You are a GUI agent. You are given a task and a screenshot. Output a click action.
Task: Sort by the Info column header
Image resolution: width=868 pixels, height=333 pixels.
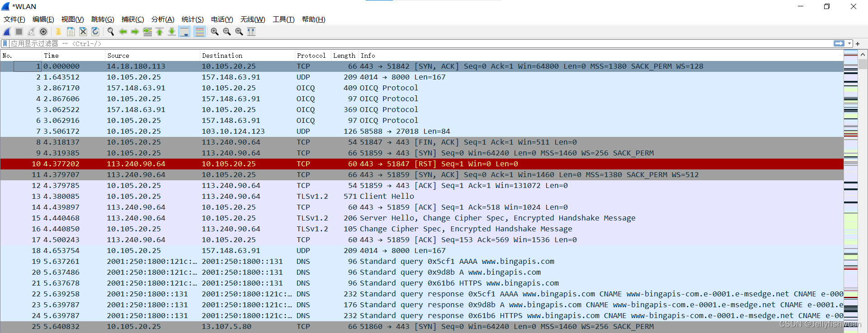[x=601, y=56]
